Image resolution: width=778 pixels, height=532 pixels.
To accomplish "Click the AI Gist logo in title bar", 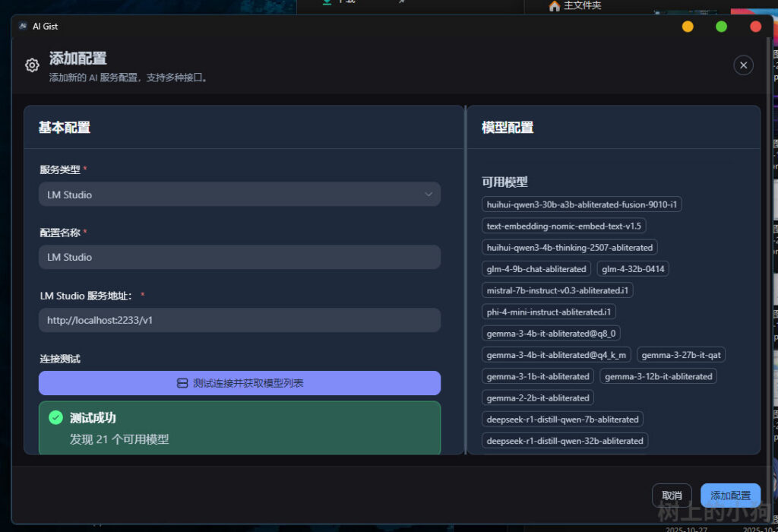I will click(24, 27).
